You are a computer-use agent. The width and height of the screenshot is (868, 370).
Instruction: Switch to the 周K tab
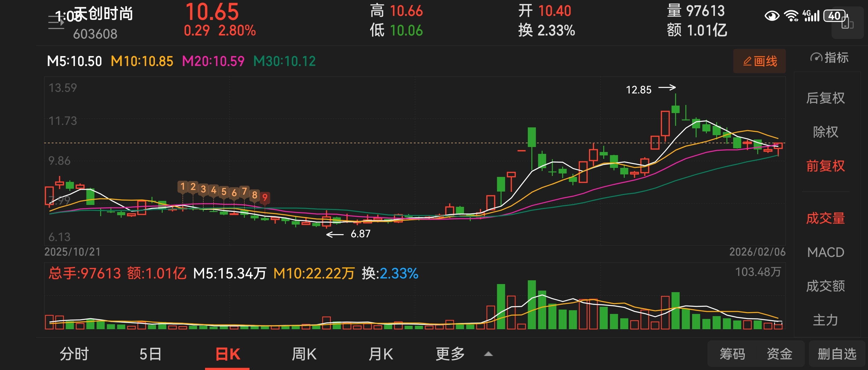click(x=304, y=354)
